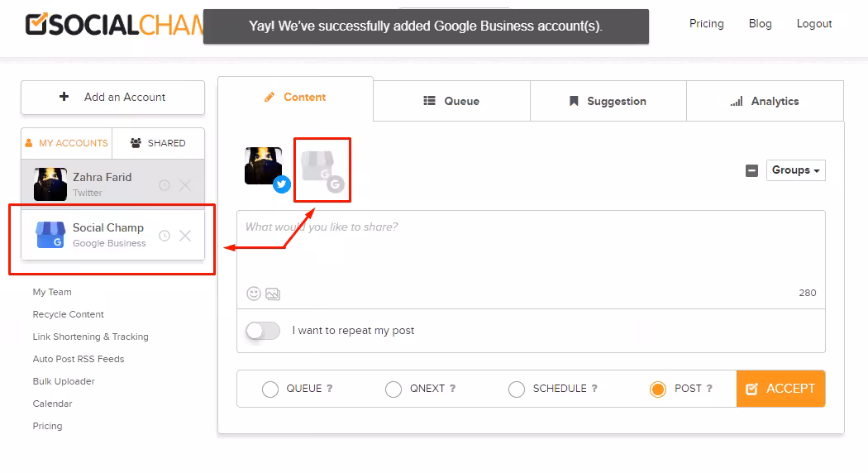
Task: Open Auto Post RSS Feeds
Action: [x=78, y=359]
